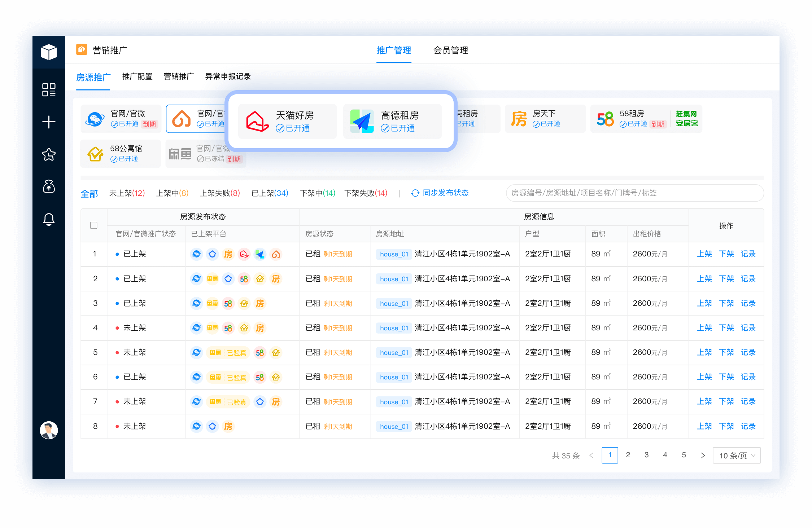812x528 pixels.
Task: Click the listing search input field
Action: tap(635, 193)
